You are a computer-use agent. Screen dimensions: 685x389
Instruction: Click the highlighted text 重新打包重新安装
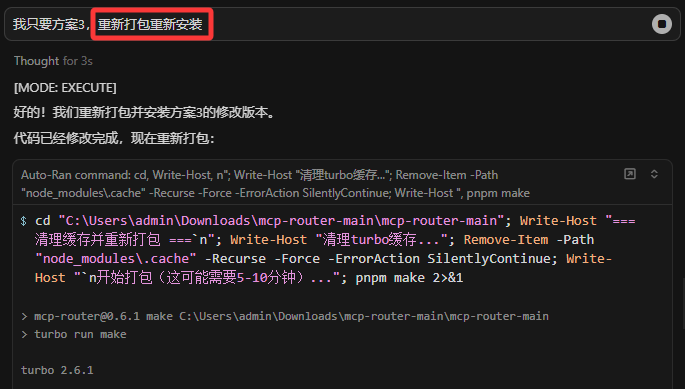tap(150, 24)
